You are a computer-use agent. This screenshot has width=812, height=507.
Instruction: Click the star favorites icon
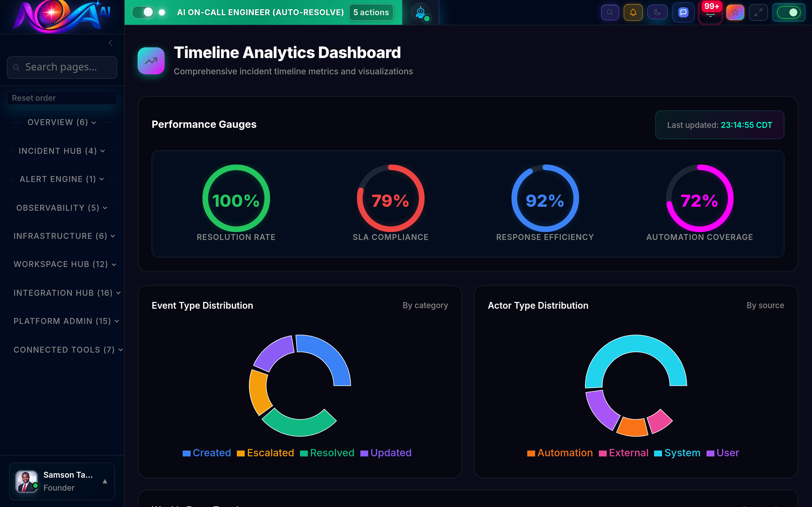coord(735,12)
